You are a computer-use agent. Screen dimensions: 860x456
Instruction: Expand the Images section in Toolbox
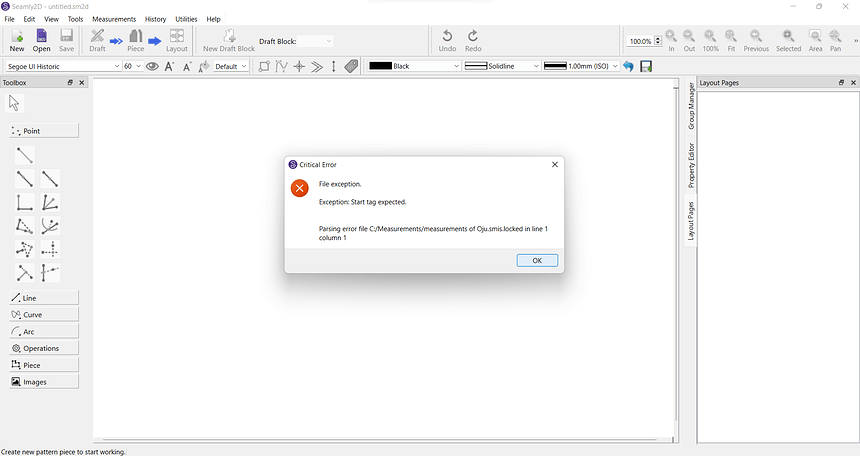(x=44, y=381)
